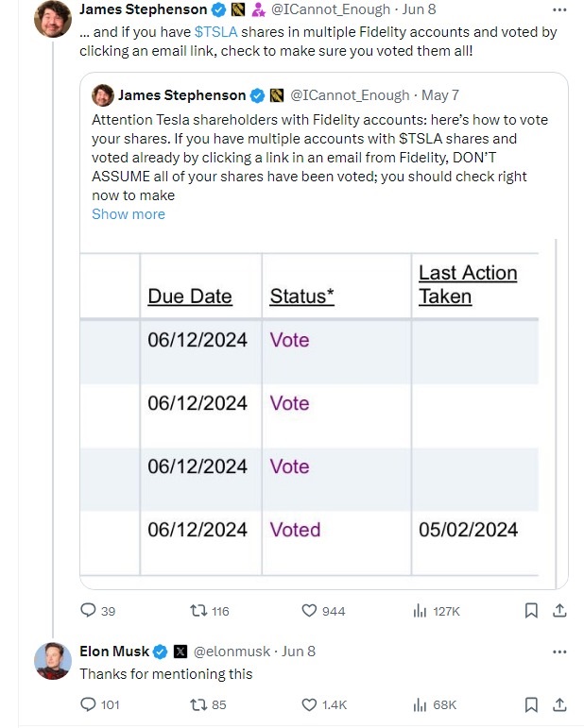View 68K views analytics on Elon's reply

coord(421,704)
